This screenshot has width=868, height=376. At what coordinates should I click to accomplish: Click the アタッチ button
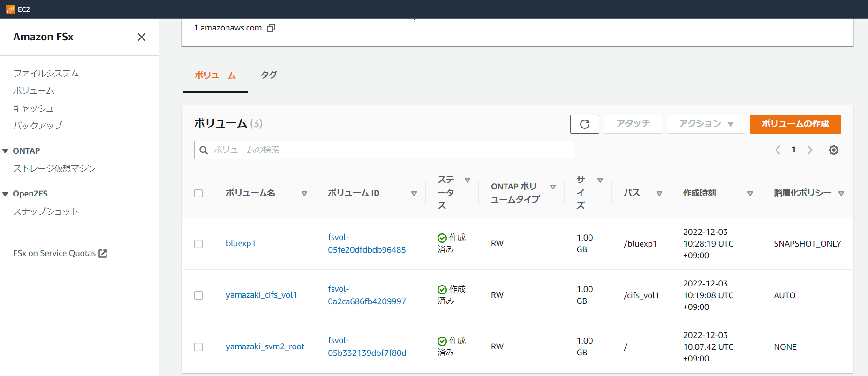point(633,124)
